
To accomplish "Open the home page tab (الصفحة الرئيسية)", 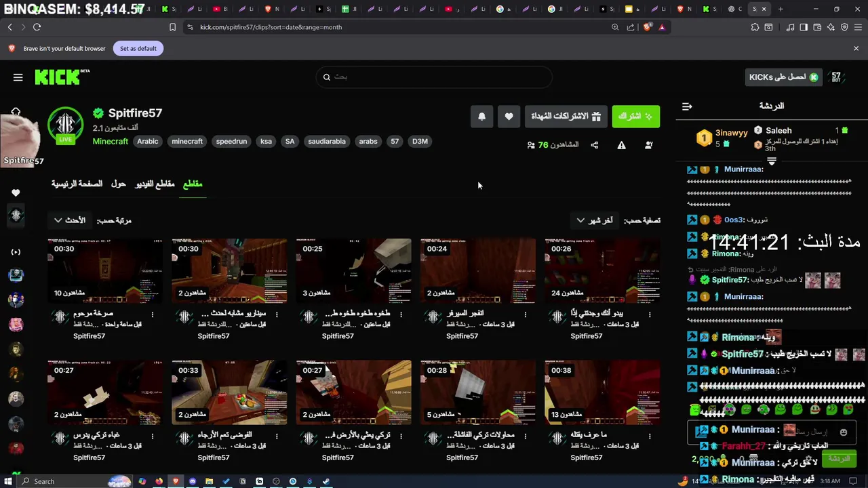I will (x=77, y=184).
